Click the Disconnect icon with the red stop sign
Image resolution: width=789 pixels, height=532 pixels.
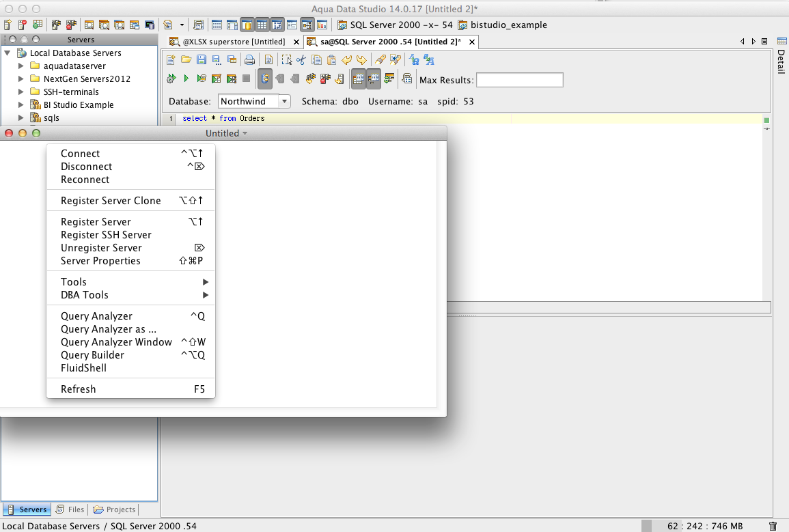(71, 25)
